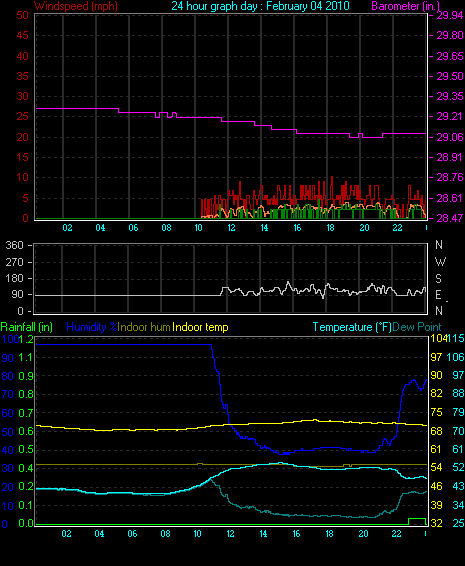Image resolution: width=465 pixels, height=566 pixels.
Task: Click the cyan temperature value 70
Action: 459,431
